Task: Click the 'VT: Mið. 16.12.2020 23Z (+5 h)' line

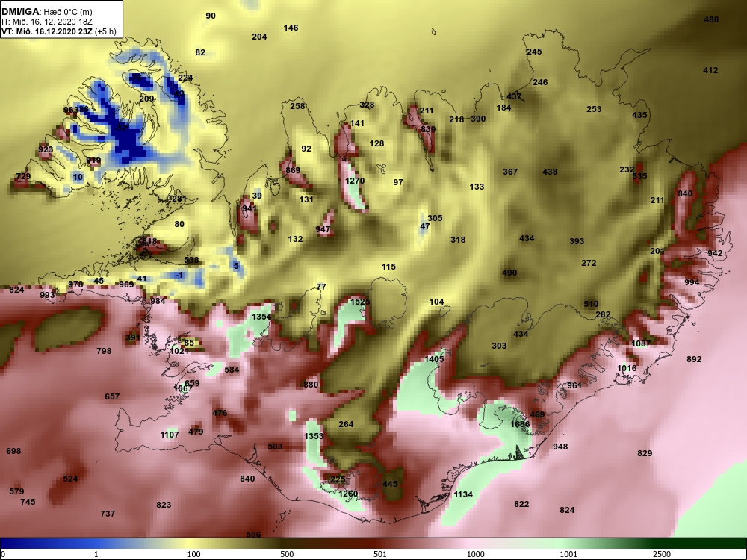Action: coord(58,32)
